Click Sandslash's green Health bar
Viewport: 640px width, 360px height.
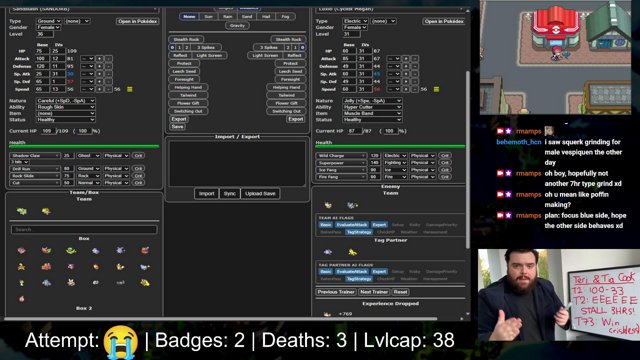(x=84, y=146)
